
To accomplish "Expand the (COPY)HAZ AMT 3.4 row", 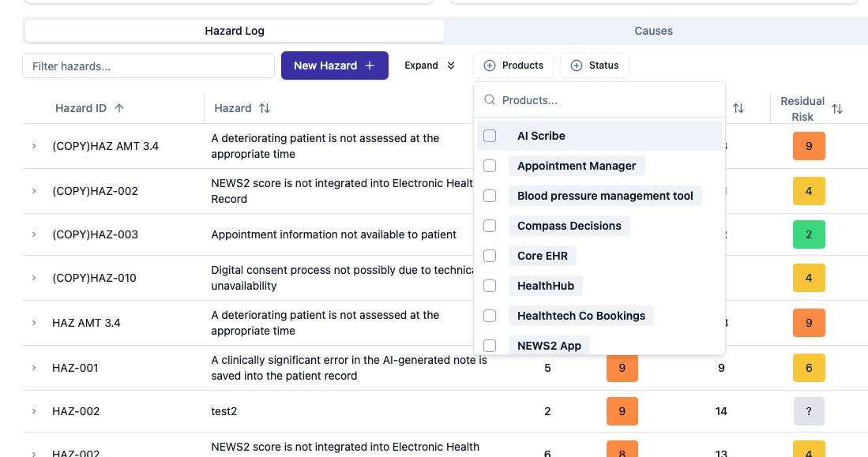I will pyautogui.click(x=34, y=146).
